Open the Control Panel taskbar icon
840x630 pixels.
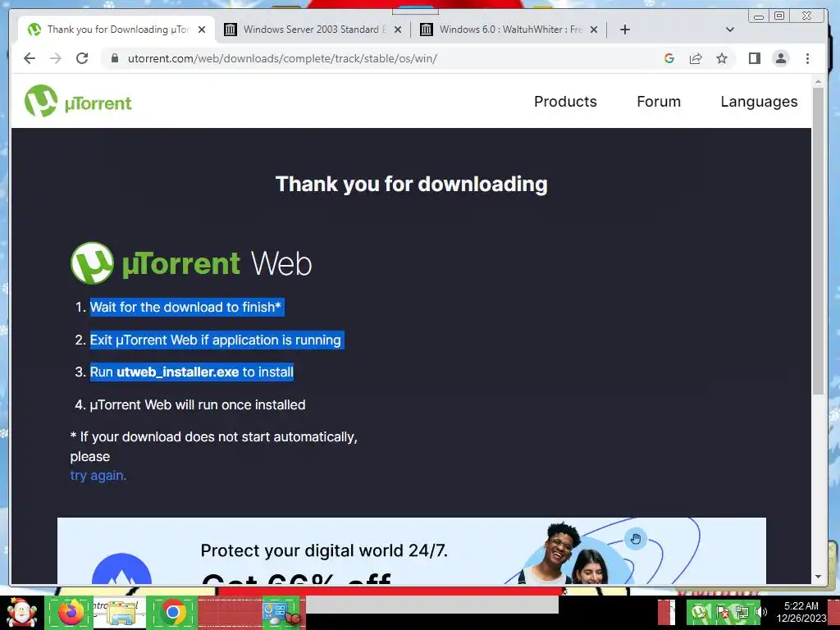(280, 612)
